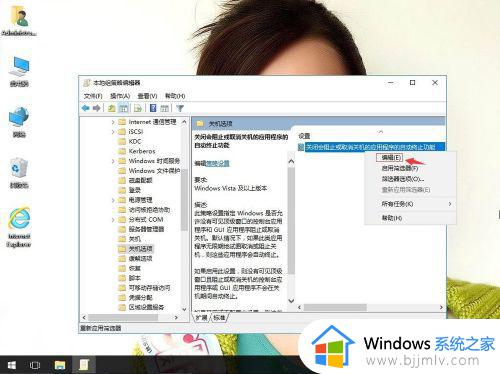Click the Export List toolbar icon
Screen dimensions: 500x374
[x=138, y=108]
